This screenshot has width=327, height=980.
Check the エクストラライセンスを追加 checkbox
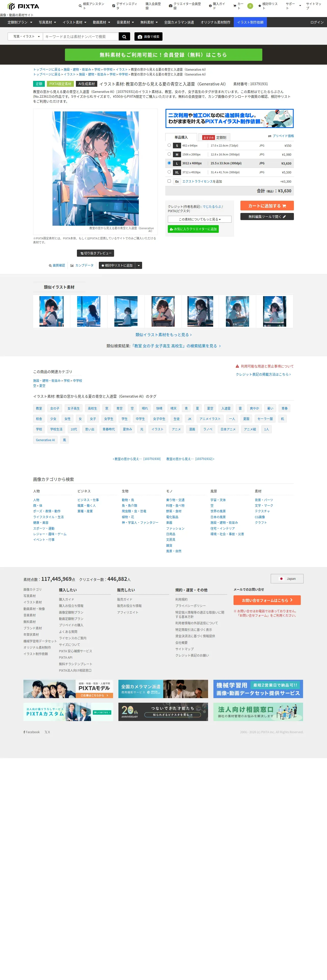pos(169,181)
